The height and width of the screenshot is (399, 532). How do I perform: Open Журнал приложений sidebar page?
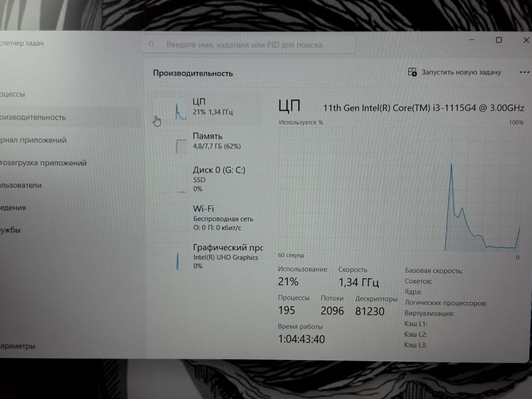pos(33,140)
